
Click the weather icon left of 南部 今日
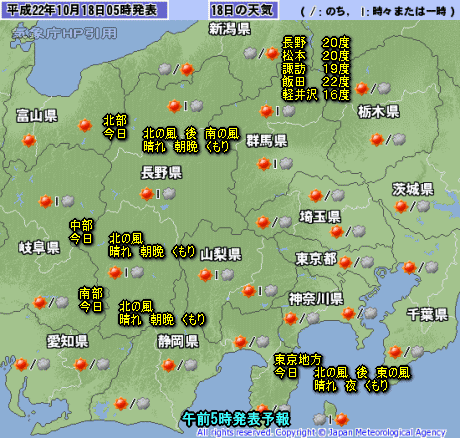click(x=51, y=302)
